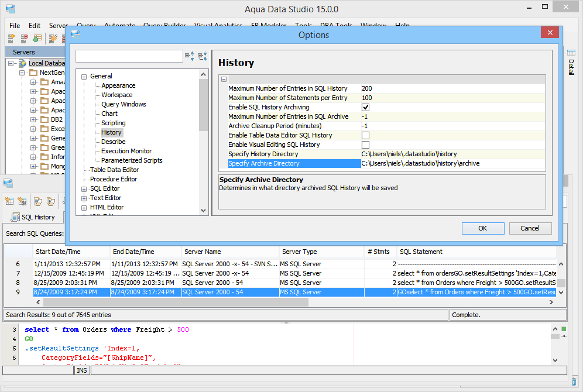
Task: Open the File menu
Action: coord(15,26)
